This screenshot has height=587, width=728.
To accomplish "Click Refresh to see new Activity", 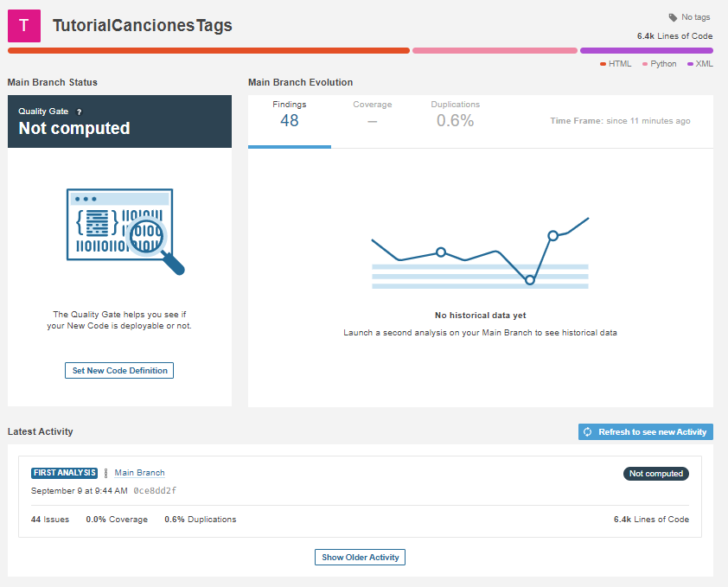I will [x=645, y=431].
